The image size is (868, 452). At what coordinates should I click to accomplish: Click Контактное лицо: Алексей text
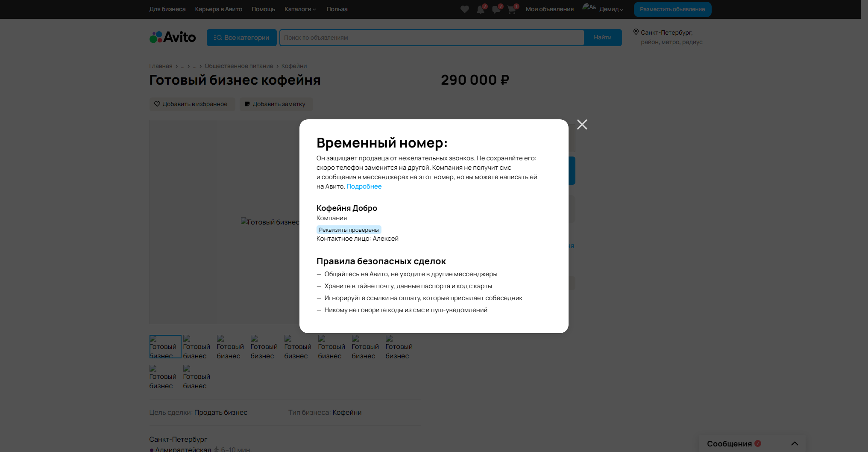tap(358, 239)
